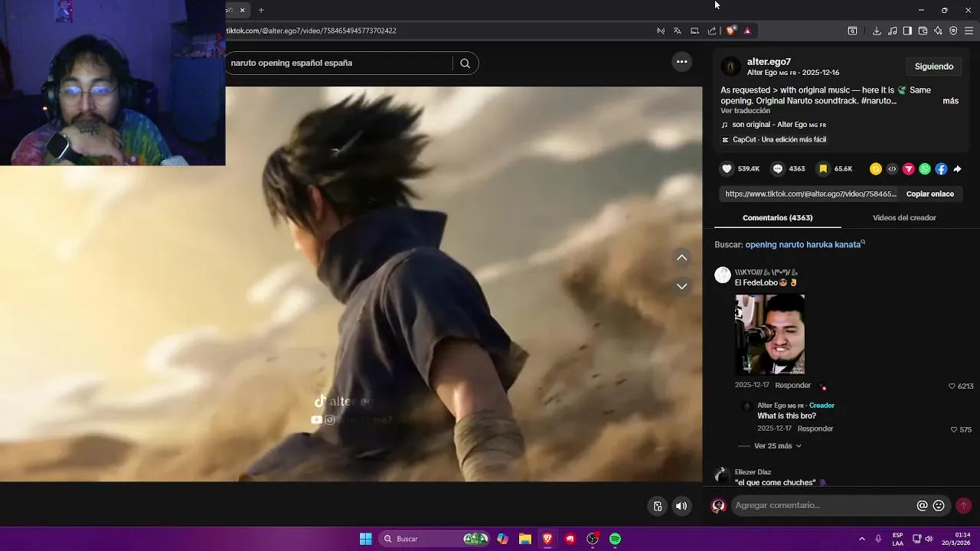The width and height of the screenshot is (980, 551).
Task: Like the video with the heart icon
Action: (727, 169)
